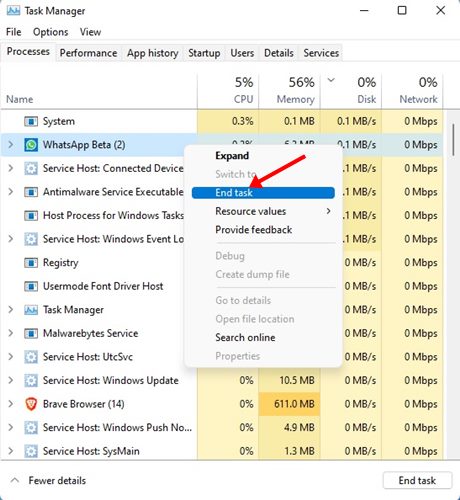Image resolution: width=460 pixels, height=500 pixels.
Task: Expand the Malwarebytes Service row
Action: 11,333
